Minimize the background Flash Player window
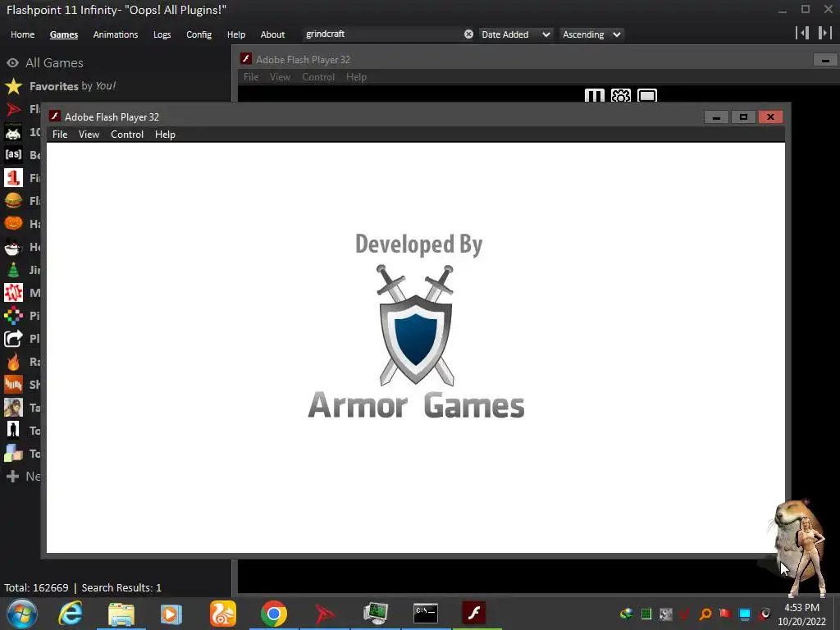The height and width of the screenshot is (630, 840). point(825,60)
